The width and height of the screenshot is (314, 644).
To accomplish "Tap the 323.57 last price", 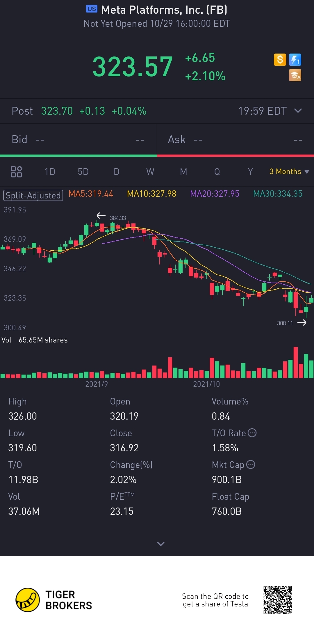I will pyautogui.click(x=133, y=67).
